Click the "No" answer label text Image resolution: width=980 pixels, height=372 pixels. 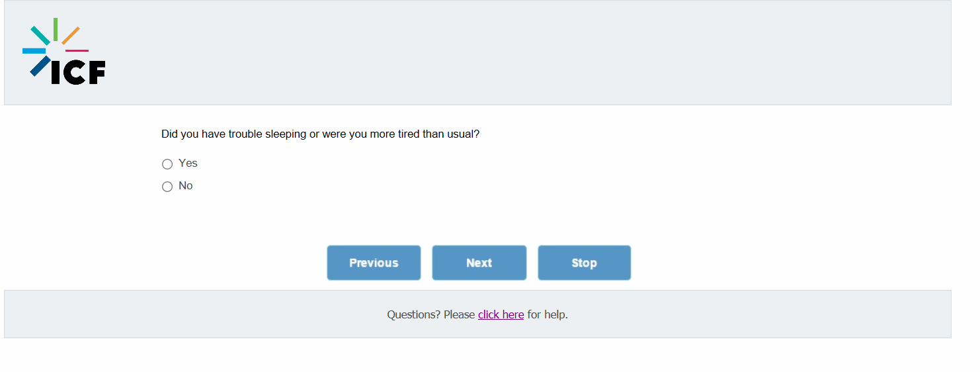(186, 186)
